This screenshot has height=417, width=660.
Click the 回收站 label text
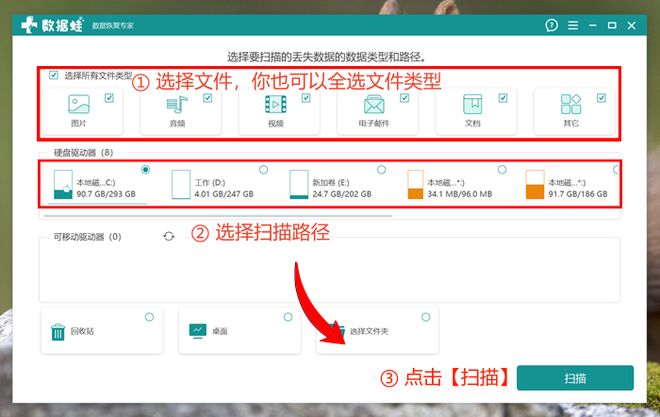[x=82, y=331]
